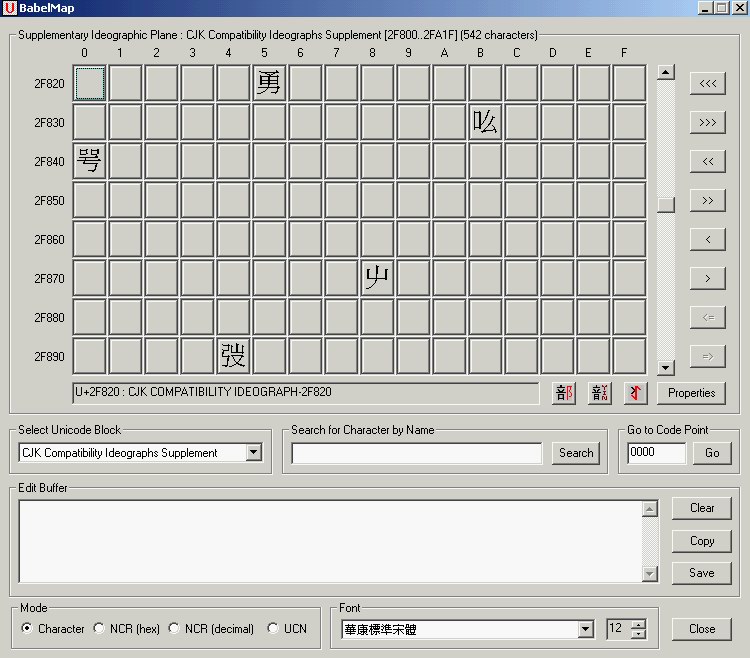Click the Go to Code Point field
The height and width of the screenshot is (658, 750).
pyautogui.click(x=656, y=452)
